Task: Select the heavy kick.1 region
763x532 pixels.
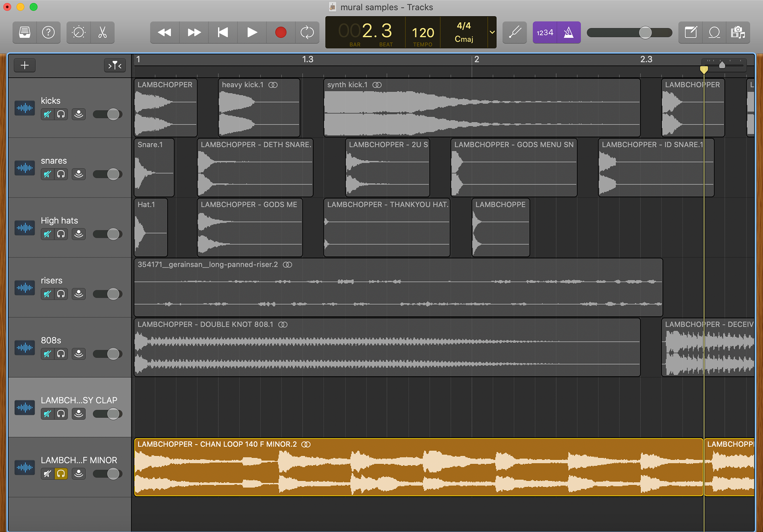Action: [x=259, y=108]
